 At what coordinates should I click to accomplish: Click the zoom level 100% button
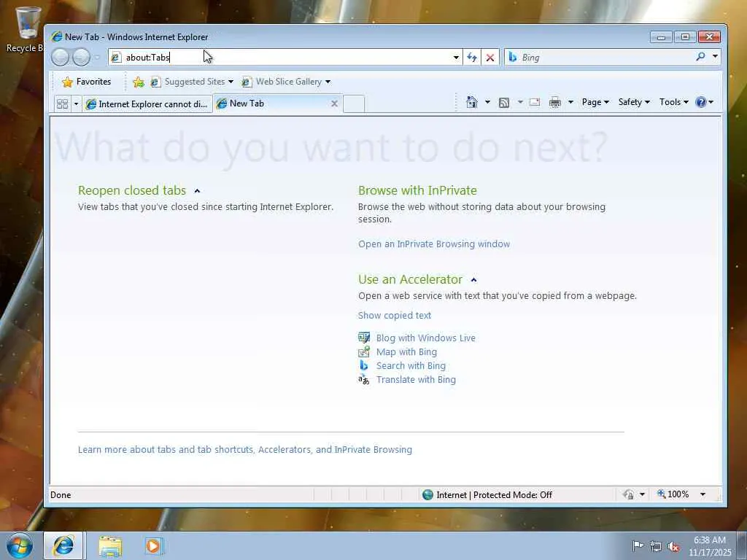pyautogui.click(x=673, y=494)
